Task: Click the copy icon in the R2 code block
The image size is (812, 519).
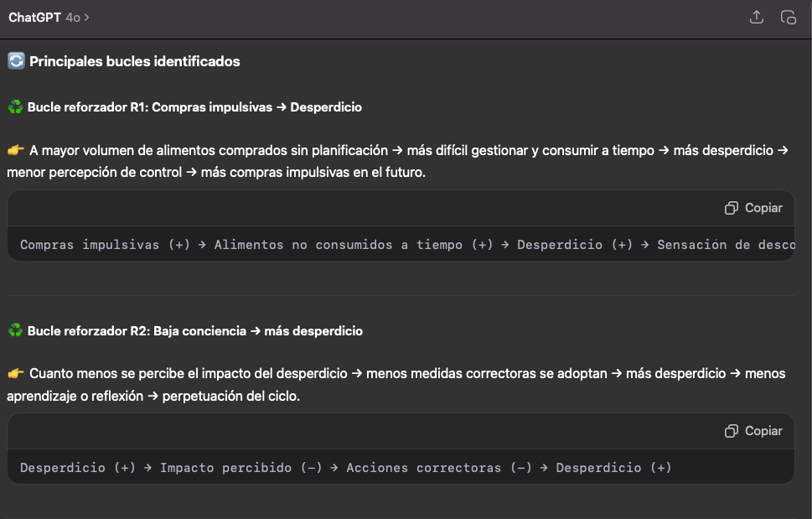Action: 731,431
